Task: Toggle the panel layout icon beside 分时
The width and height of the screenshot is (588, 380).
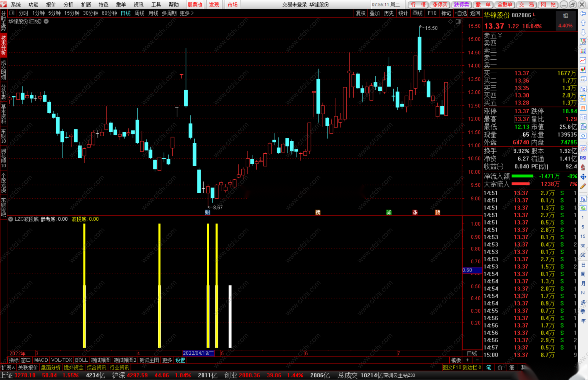Action: click(x=12, y=13)
